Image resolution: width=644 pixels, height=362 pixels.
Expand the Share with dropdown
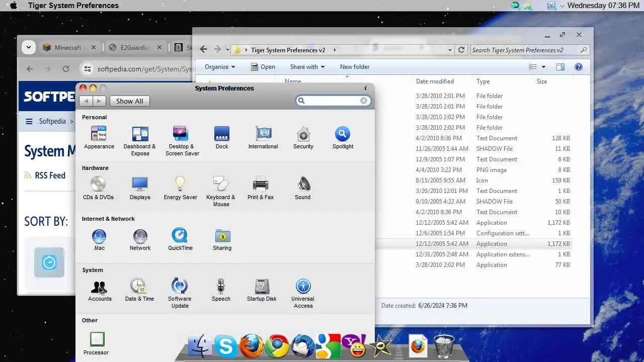307,67
